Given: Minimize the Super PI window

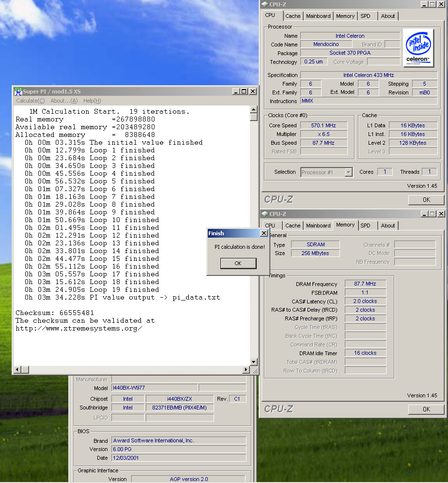Looking at the screenshot, I should pyautogui.click(x=236, y=91).
